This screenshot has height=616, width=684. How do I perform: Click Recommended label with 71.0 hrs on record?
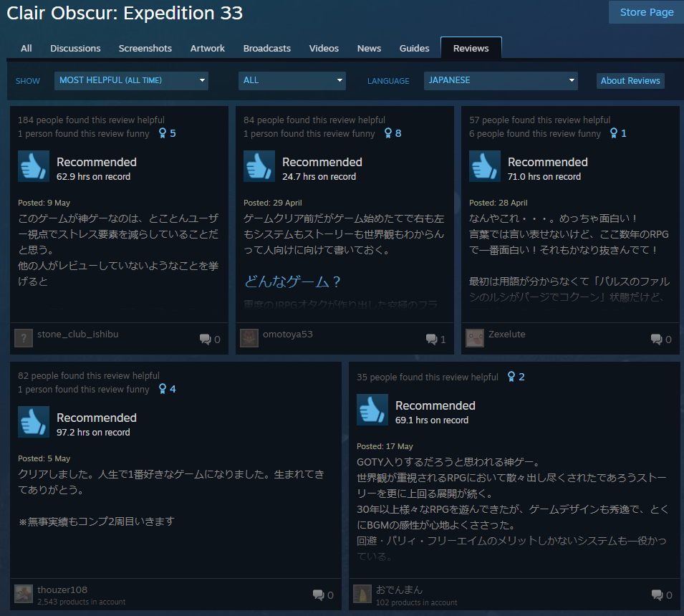click(548, 163)
